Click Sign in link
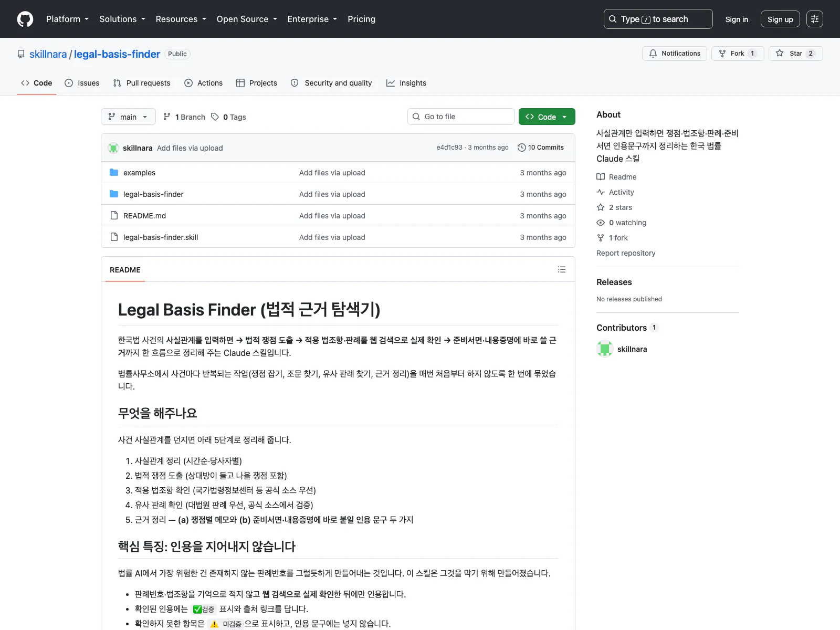The height and width of the screenshot is (630, 840). click(737, 19)
